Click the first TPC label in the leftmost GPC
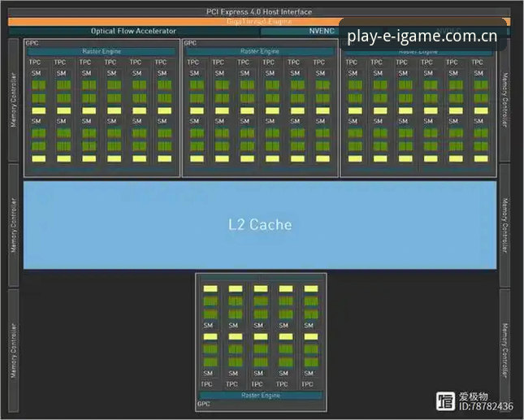The width and height of the screenshot is (524, 420). [35, 63]
